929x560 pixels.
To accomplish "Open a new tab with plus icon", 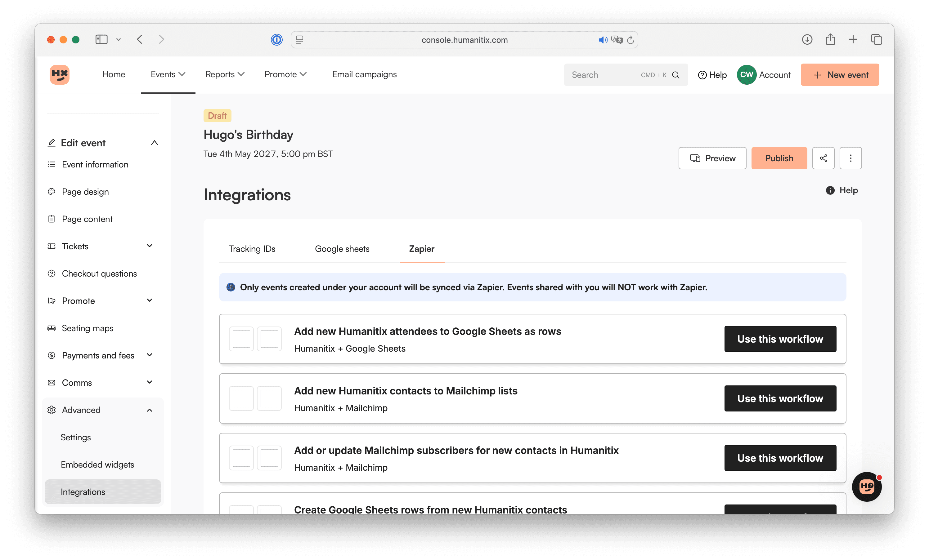I will [853, 39].
